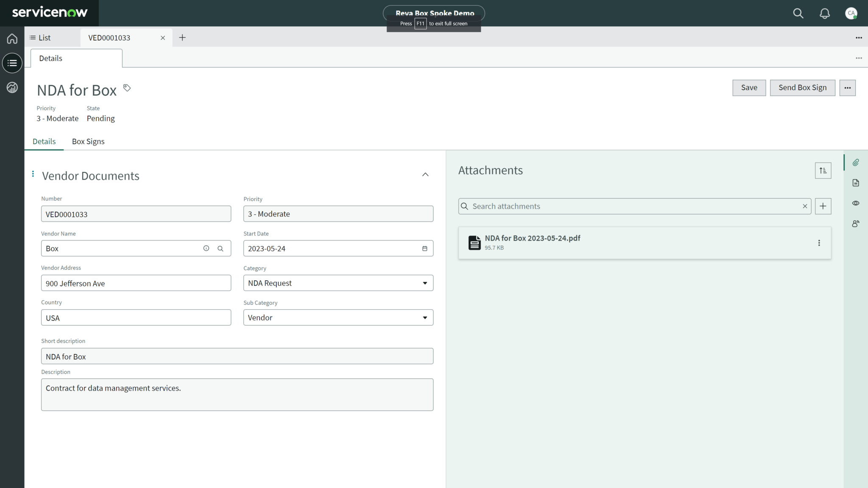Viewport: 868px width, 488px height.
Task: Click the global search magnifier icon
Action: click(x=798, y=13)
